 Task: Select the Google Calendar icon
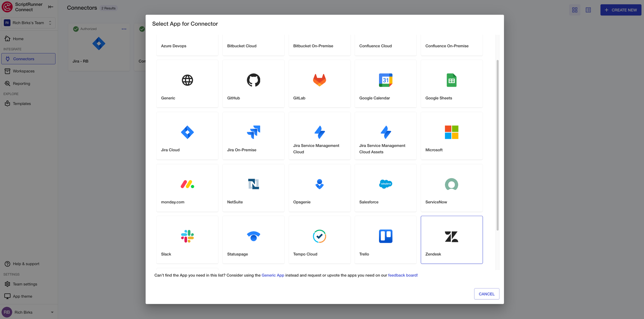click(385, 80)
